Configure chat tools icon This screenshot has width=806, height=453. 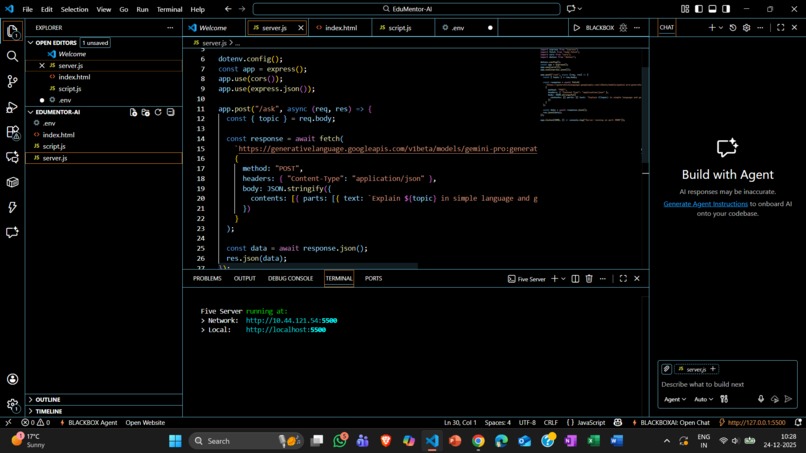(x=724, y=399)
